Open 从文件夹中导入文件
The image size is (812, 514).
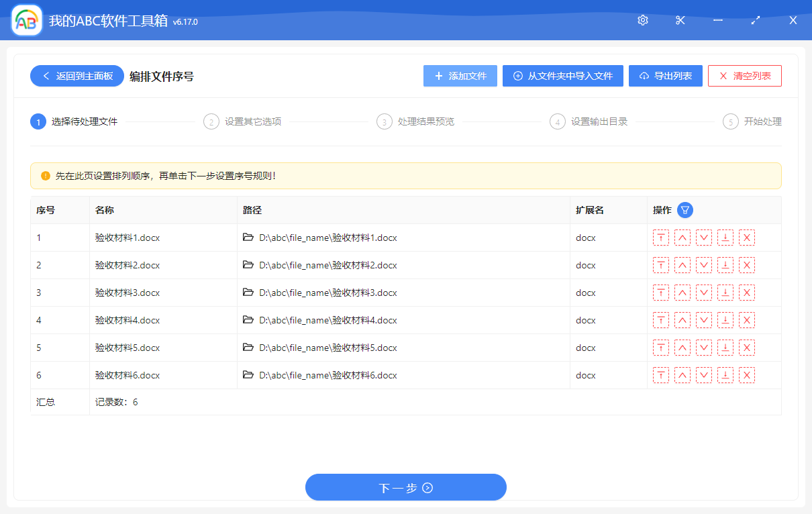[562, 75]
